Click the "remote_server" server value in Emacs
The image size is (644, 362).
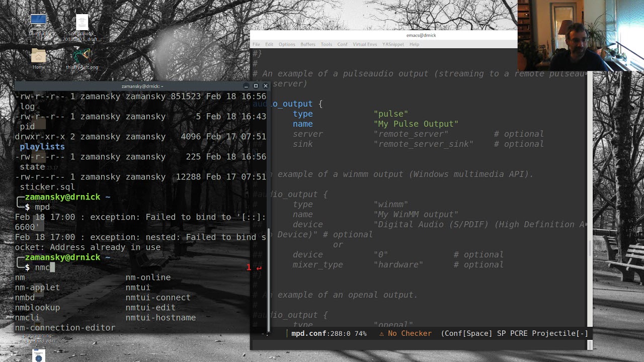(411, 134)
